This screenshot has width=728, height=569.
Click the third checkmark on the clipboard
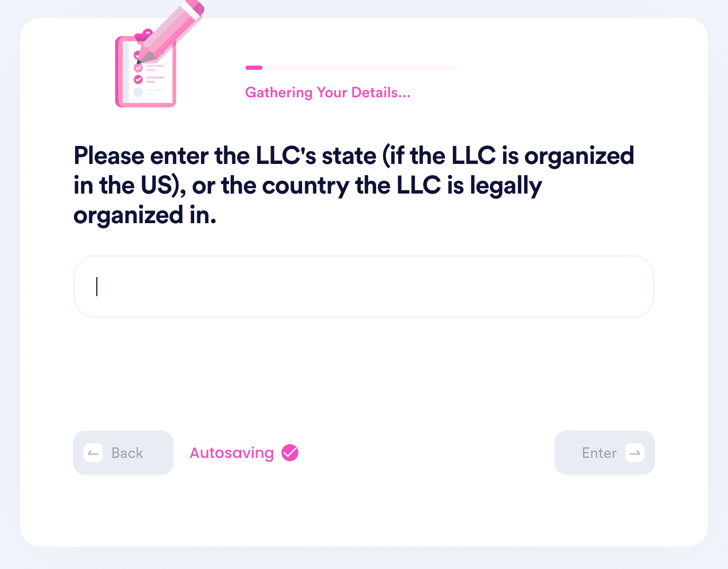click(138, 79)
